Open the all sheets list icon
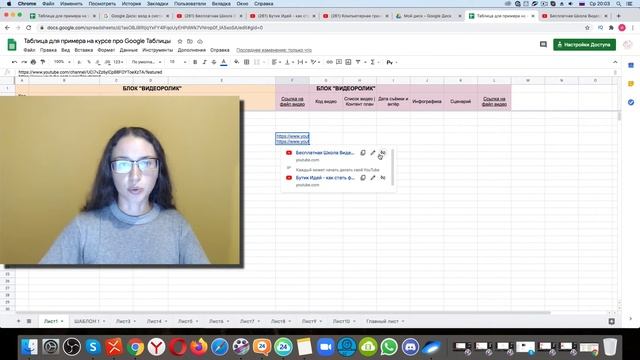This screenshot has width=640, height=360. pos(29,321)
